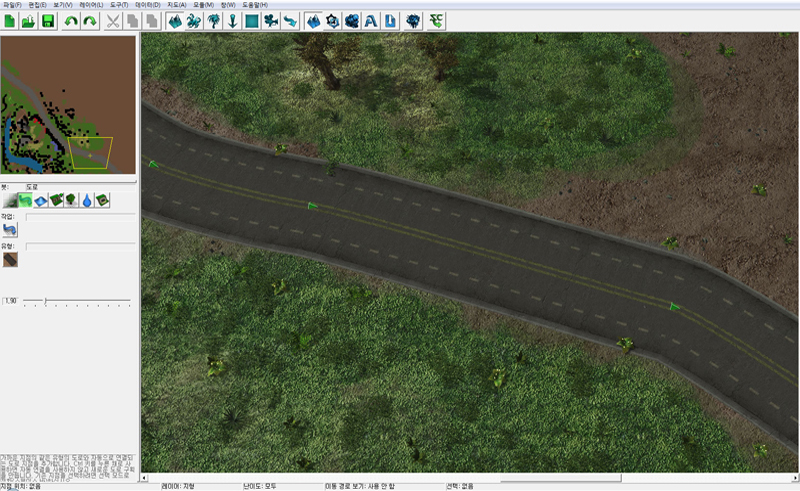Select the texture brush type
Screen dimensions: 800x491
click(x=10, y=200)
